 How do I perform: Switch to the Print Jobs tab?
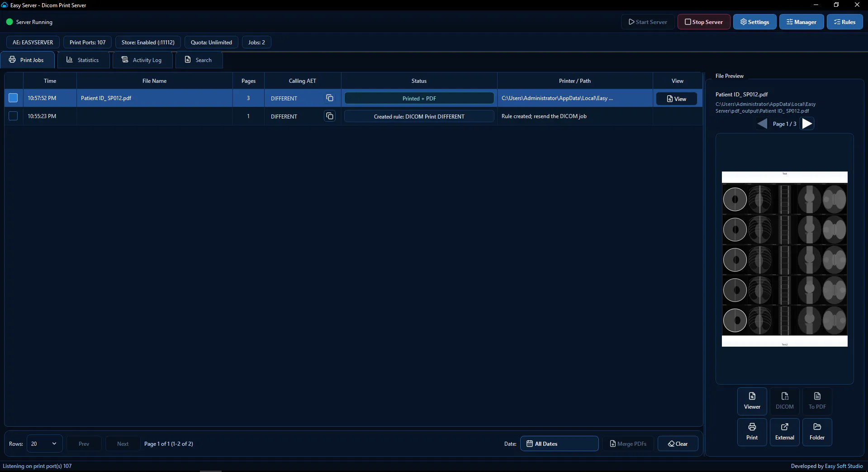27,60
